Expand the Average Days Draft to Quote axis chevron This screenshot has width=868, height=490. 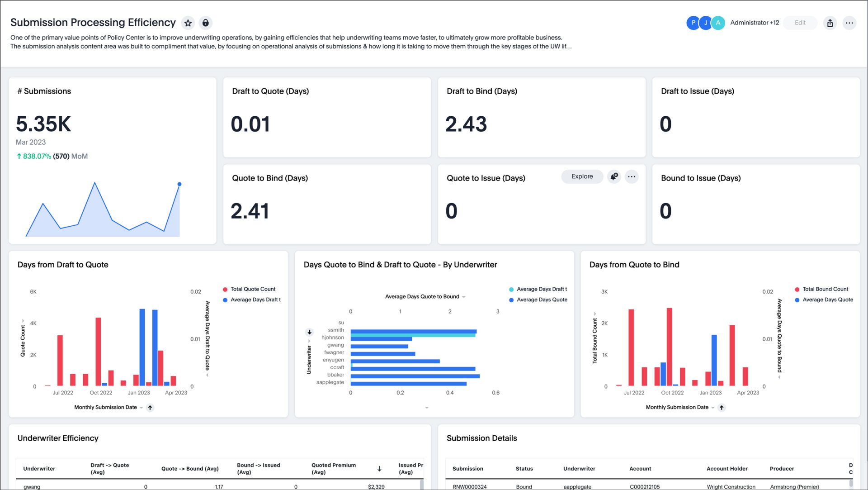[x=208, y=375]
